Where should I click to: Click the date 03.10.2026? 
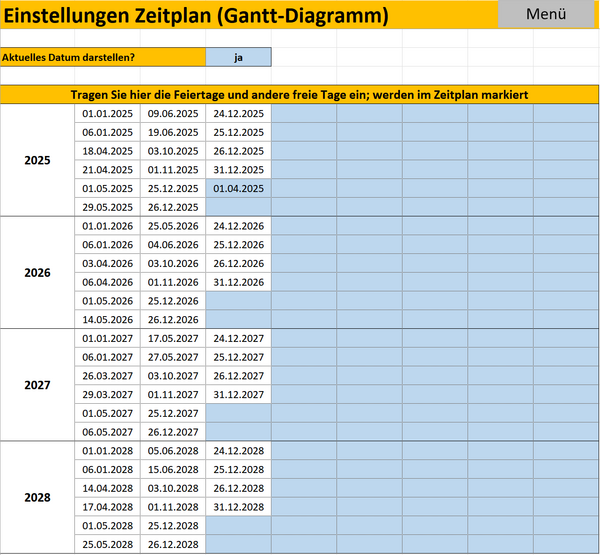coord(173,264)
